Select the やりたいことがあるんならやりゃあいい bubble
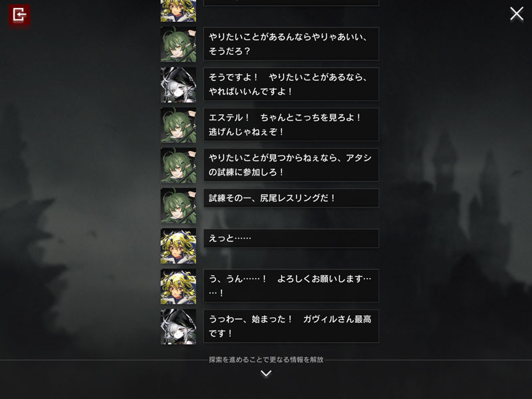The image size is (532, 399). [291, 44]
